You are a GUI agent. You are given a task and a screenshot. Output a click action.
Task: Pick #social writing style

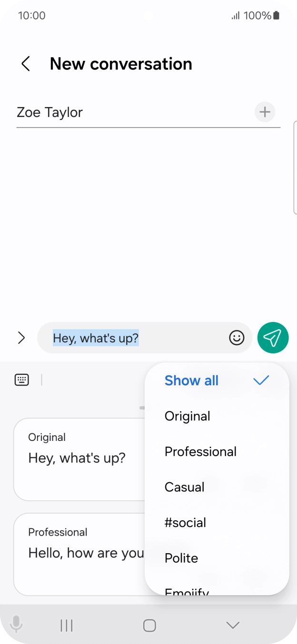click(x=217, y=523)
